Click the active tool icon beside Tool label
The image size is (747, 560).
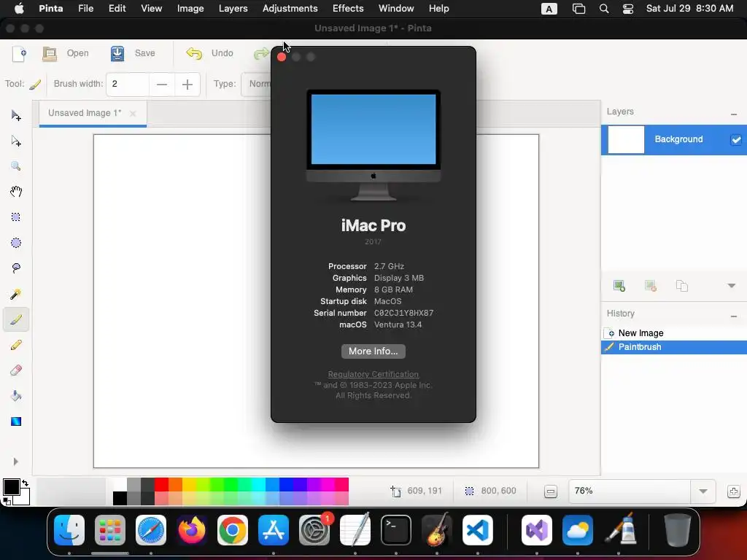point(35,85)
